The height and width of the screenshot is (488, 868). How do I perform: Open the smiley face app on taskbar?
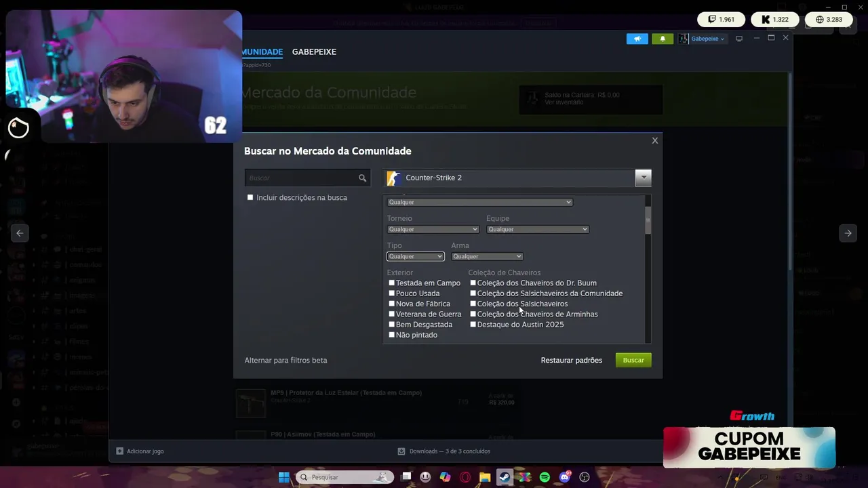point(425,477)
